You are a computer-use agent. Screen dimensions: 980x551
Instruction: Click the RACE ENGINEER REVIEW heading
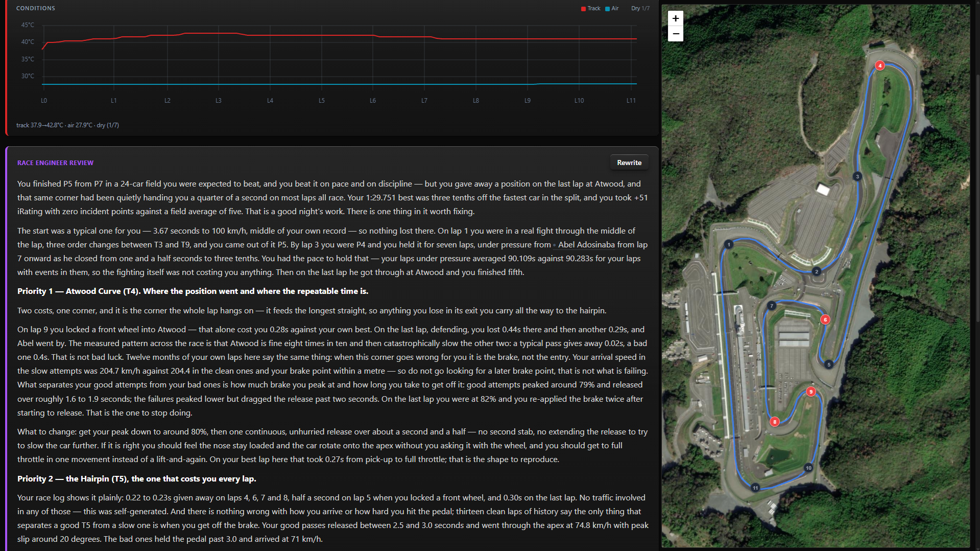55,163
